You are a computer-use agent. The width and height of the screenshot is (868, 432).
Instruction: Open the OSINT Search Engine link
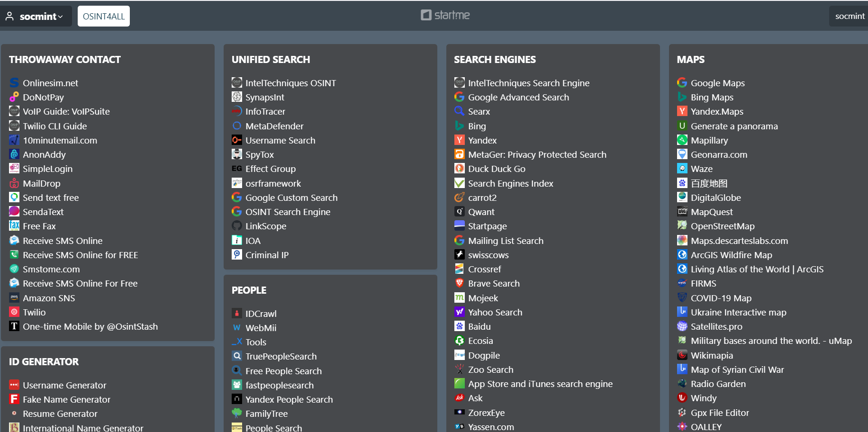pos(288,212)
